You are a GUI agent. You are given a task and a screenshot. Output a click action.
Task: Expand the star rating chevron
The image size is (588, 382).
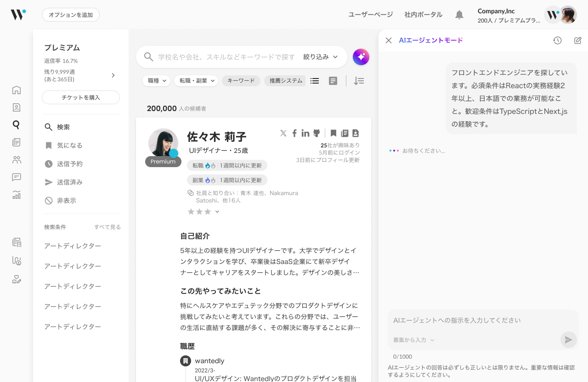tap(217, 212)
